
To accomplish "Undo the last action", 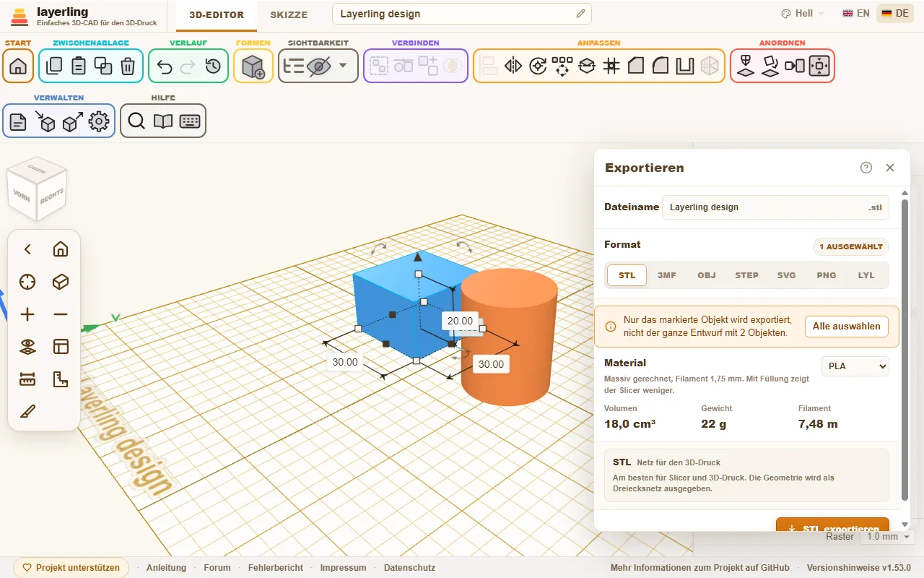I will 164,66.
